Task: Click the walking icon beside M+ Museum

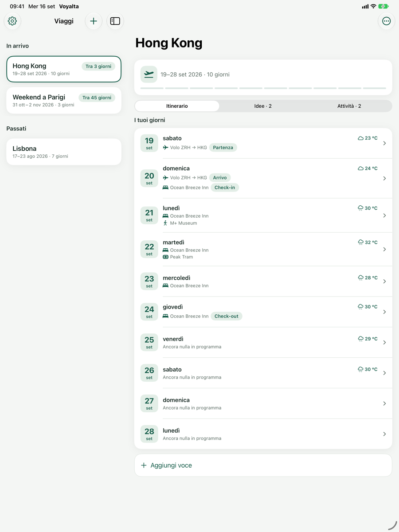Action: click(165, 223)
